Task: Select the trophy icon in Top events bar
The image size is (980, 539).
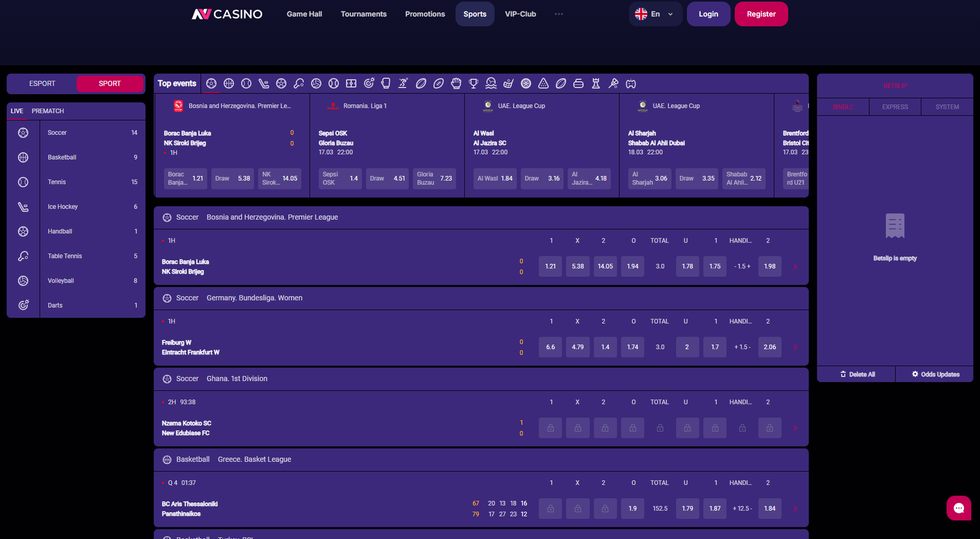Action: click(473, 83)
